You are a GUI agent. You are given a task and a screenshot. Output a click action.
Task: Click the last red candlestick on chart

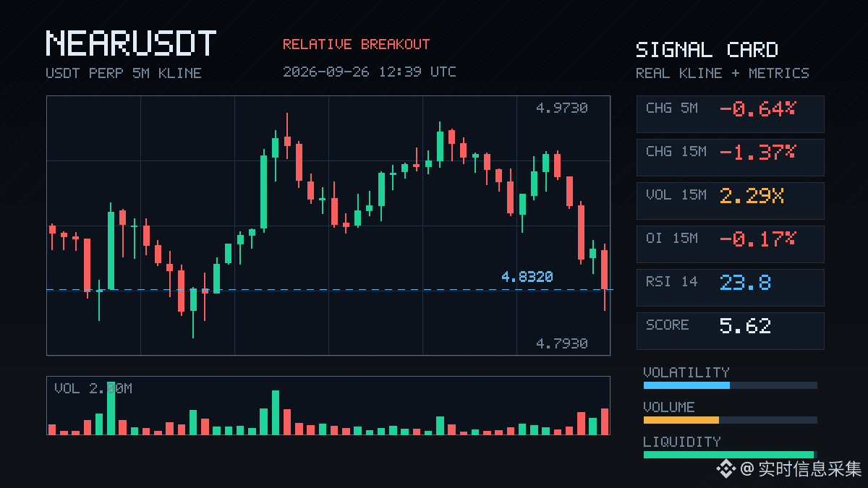605,277
